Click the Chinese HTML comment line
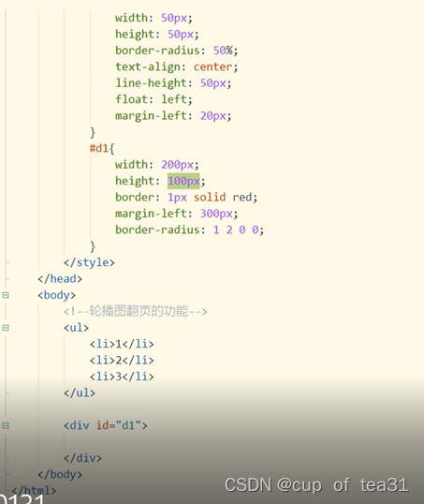Viewport: 424px width, 504px height. 135,311
